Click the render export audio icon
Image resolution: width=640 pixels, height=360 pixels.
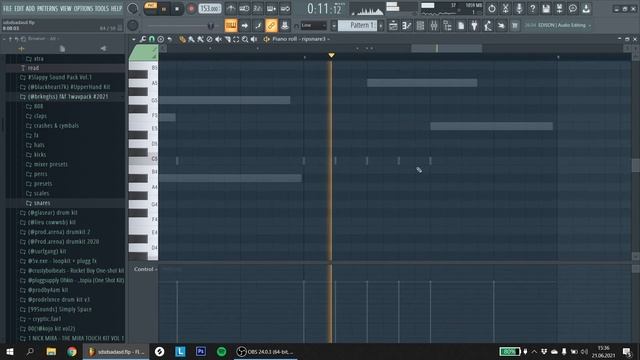click(559, 9)
